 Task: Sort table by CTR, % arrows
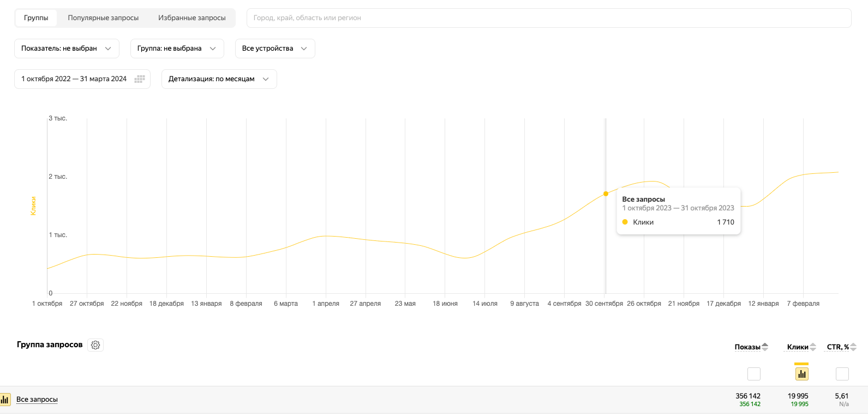tap(853, 347)
